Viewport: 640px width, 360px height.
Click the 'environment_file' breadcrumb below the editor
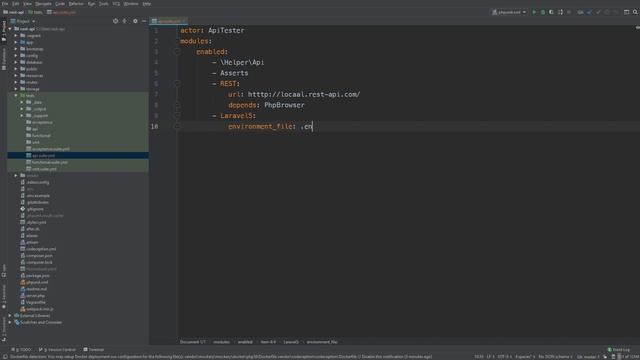coord(322,342)
